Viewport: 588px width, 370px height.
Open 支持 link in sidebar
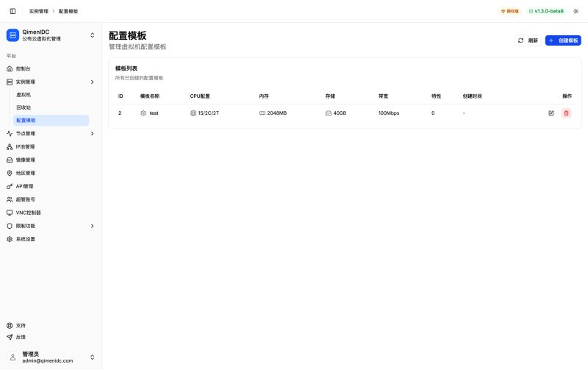50,325
